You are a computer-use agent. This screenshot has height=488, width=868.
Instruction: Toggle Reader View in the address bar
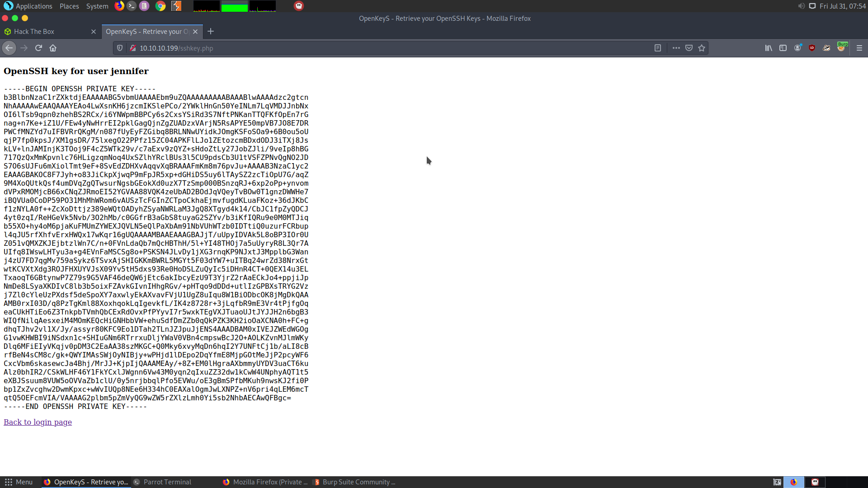click(x=658, y=48)
